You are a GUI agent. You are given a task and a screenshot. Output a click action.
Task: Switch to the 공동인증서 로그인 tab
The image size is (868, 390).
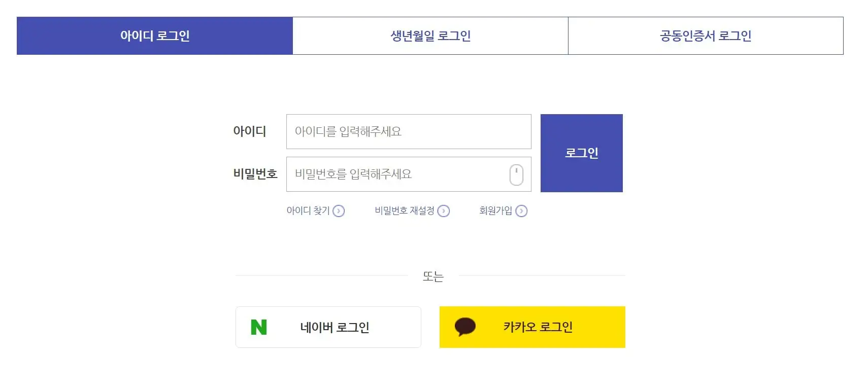[x=706, y=36]
